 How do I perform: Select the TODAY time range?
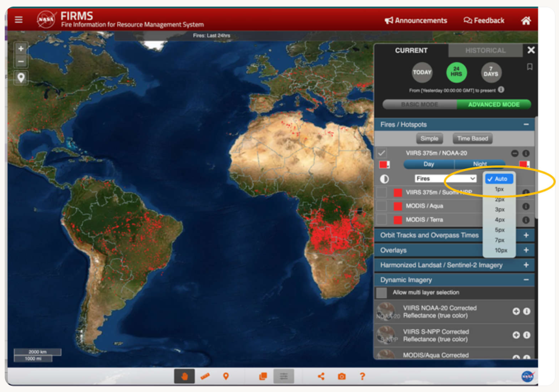tap(422, 72)
